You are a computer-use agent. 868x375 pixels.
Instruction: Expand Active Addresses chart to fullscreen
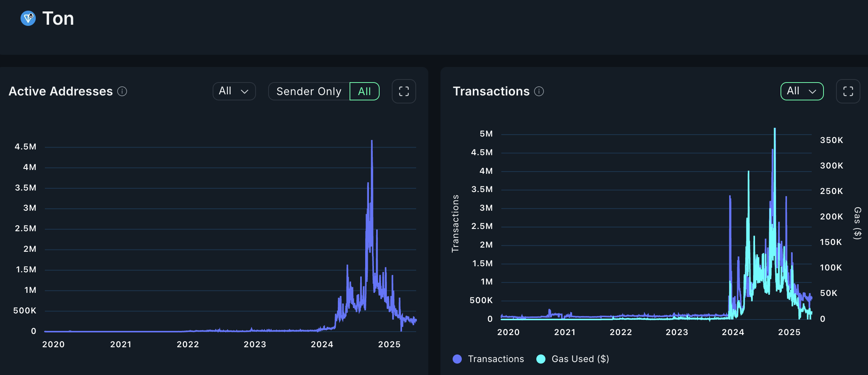click(x=404, y=91)
